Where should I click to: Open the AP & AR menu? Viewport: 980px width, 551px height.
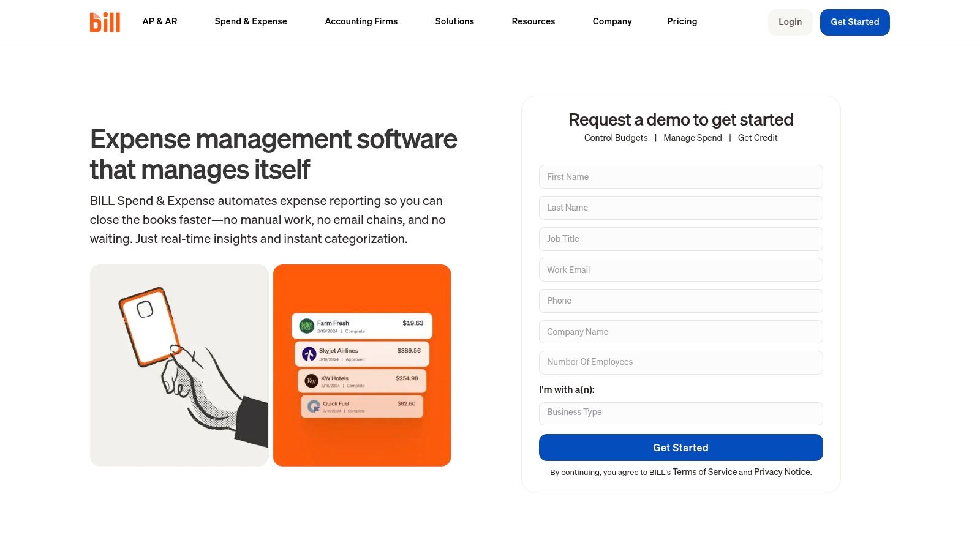160,21
